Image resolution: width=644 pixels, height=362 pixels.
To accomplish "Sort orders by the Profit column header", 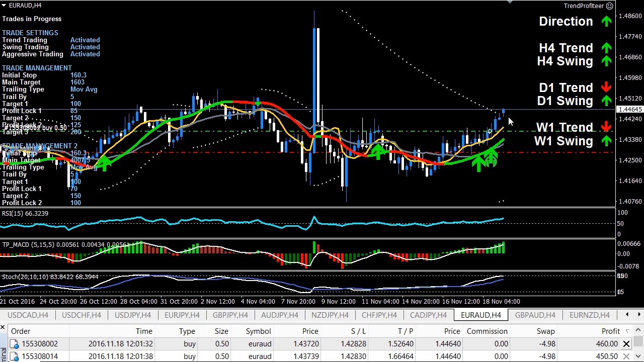I will 611,331.
